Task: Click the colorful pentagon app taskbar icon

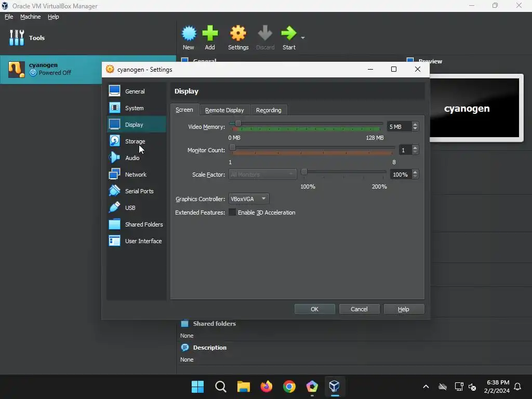Action: (312, 387)
